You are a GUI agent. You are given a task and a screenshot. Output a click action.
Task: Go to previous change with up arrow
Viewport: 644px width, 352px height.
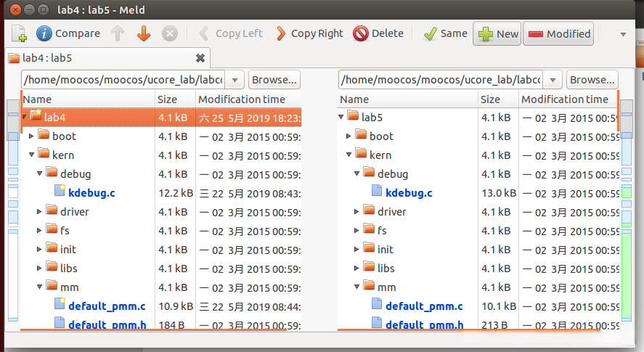pos(118,33)
